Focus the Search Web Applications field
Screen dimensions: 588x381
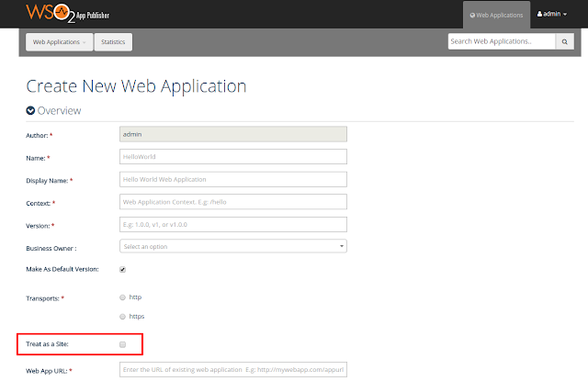[502, 41]
